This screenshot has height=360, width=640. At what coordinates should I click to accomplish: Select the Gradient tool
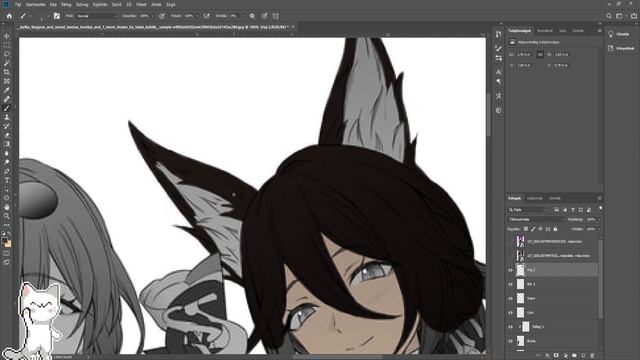7,144
